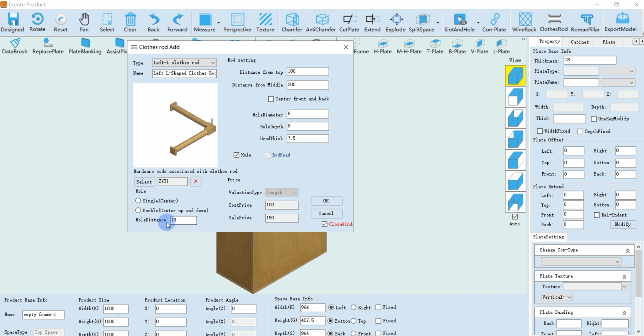
Task: Activate the Pan hand tool
Action: (84, 22)
